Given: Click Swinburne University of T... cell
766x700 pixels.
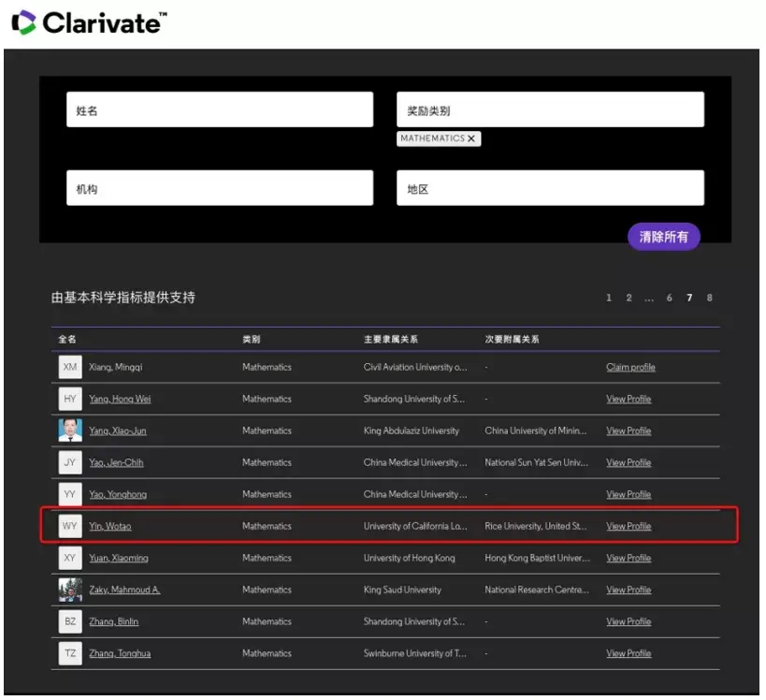Looking at the screenshot, I should tap(414, 653).
